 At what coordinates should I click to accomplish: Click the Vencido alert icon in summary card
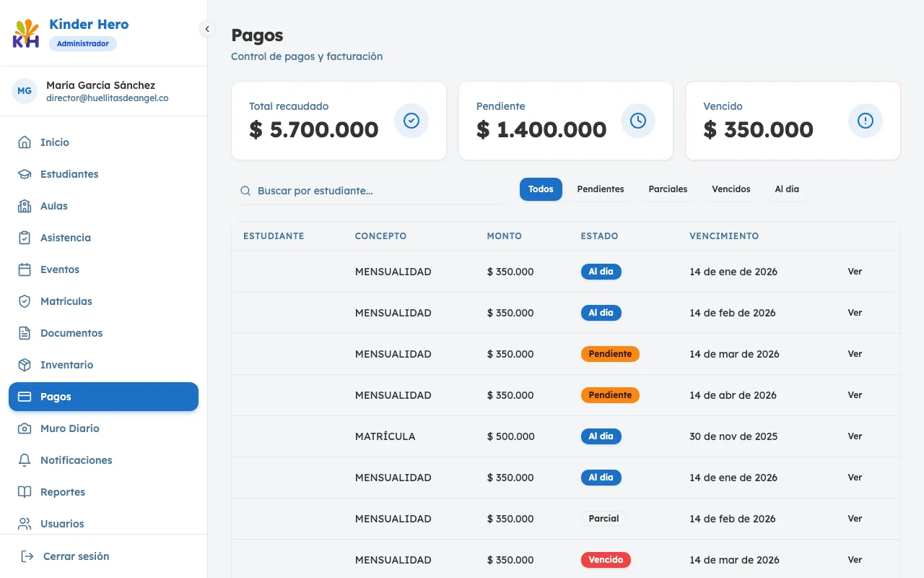[865, 121]
